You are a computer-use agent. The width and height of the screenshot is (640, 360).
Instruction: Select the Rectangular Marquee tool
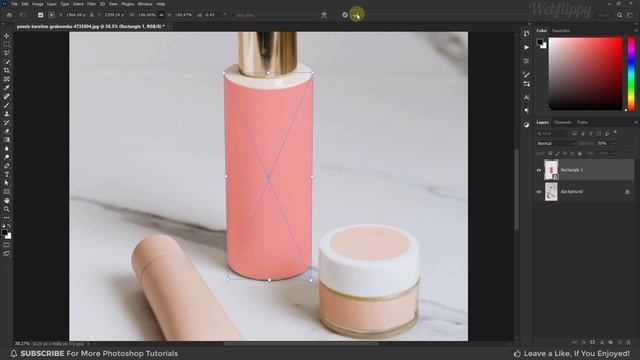tap(7, 44)
